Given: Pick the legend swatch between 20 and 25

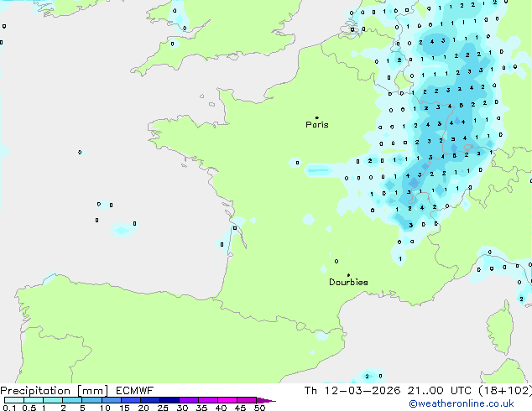Looking at the screenshot, I should coord(150,400).
